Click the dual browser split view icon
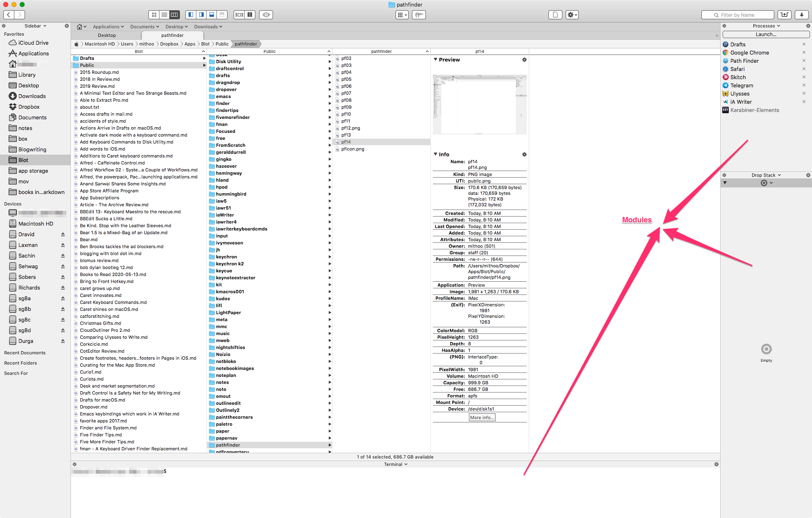 (x=239, y=15)
